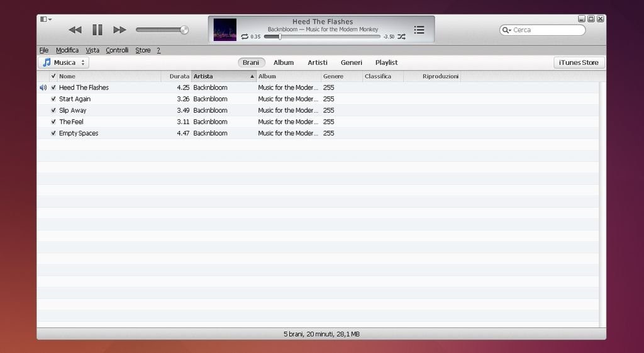Select the Slip Away song row
The height and width of the screenshot is (353, 644).
tap(318, 111)
